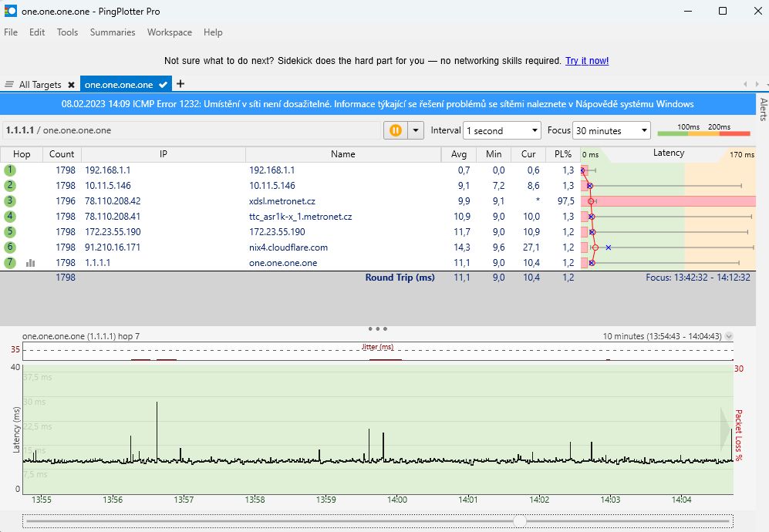Open the Interval dropdown
This screenshot has width=769, height=532.
[x=502, y=131]
